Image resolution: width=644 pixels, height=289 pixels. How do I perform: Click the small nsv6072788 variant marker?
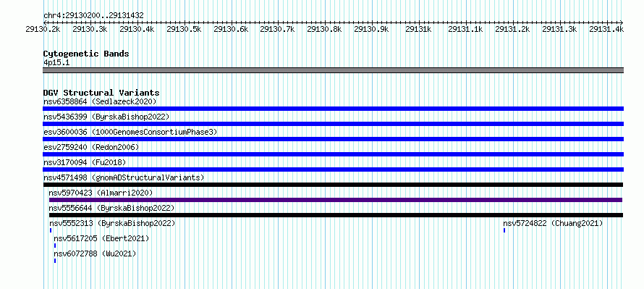point(55,261)
